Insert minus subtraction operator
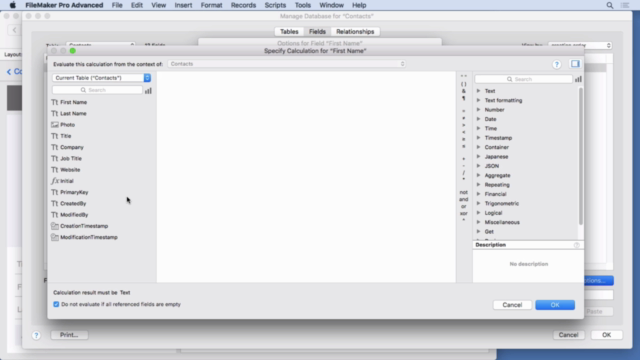The image size is (640, 360). pyautogui.click(x=464, y=166)
